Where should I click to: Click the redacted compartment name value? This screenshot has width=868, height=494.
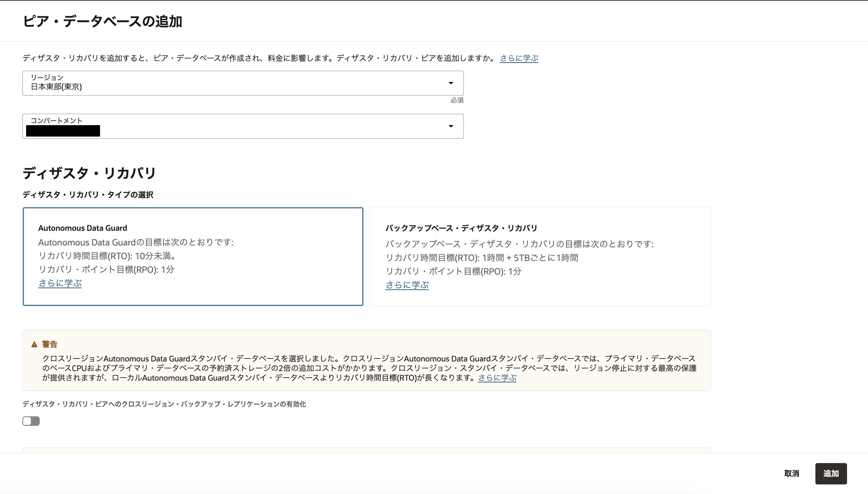click(63, 130)
